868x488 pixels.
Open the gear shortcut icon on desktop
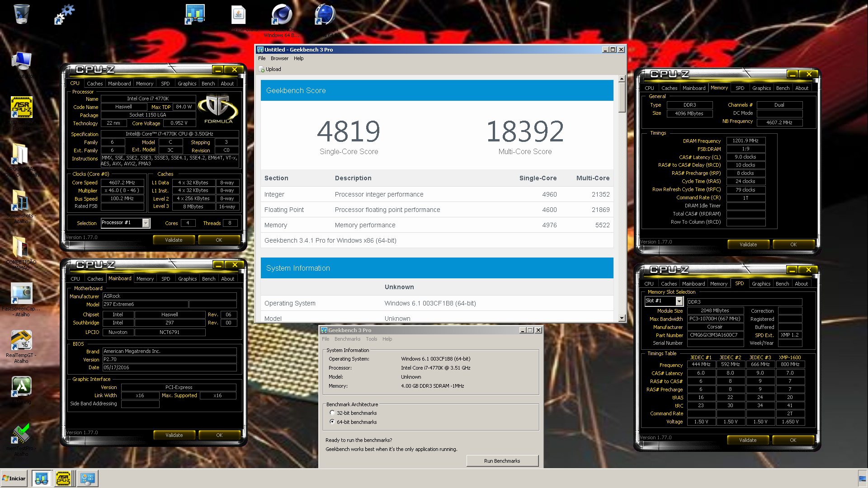click(x=64, y=14)
